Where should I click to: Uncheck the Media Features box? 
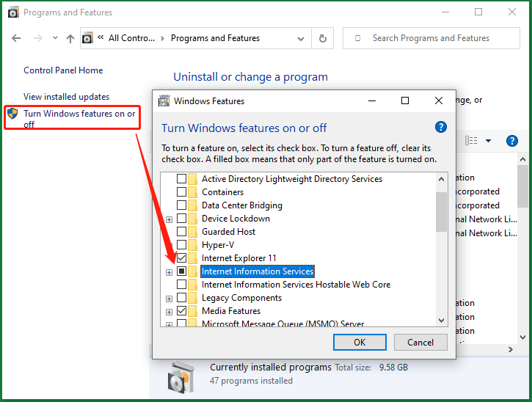pos(181,311)
